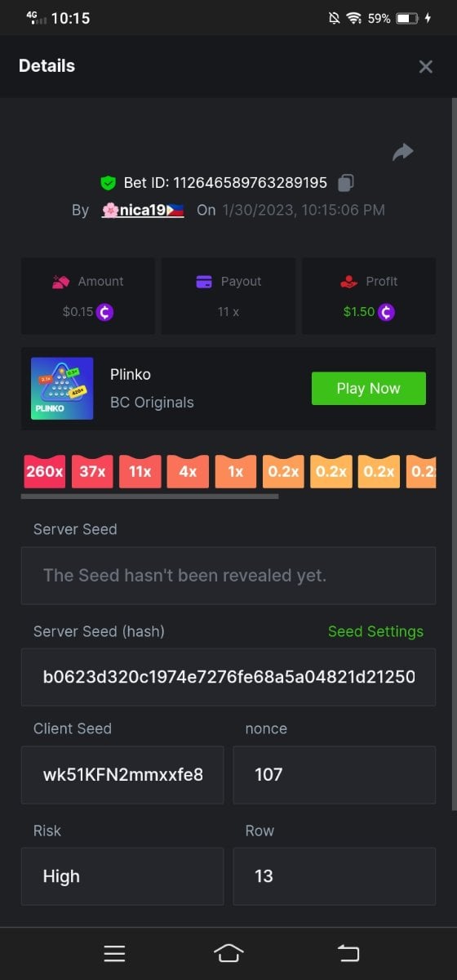The width and height of the screenshot is (457, 980).
Task: Click the nonce field showing 107
Action: (x=335, y=774)
